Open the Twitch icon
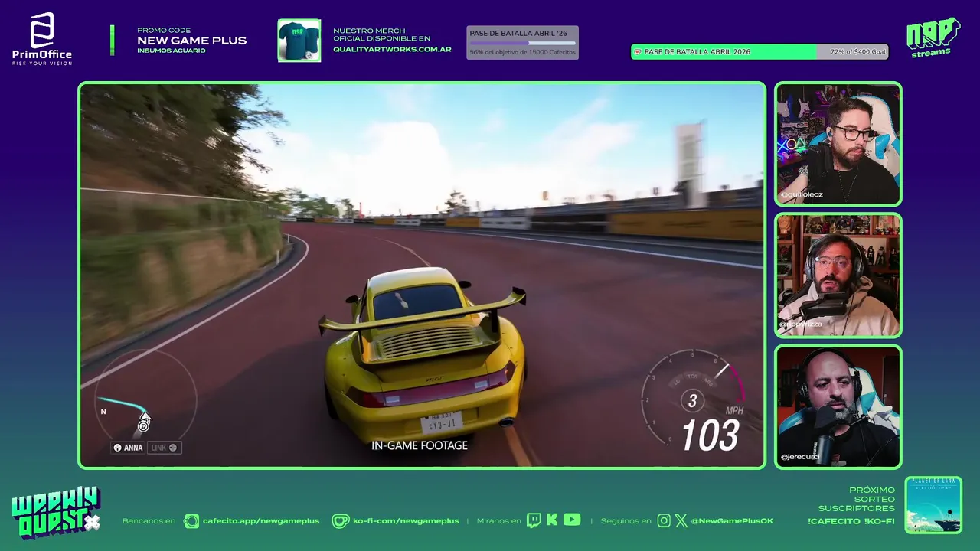The height and width of the screenshot is (551, 980). [534, 520]
